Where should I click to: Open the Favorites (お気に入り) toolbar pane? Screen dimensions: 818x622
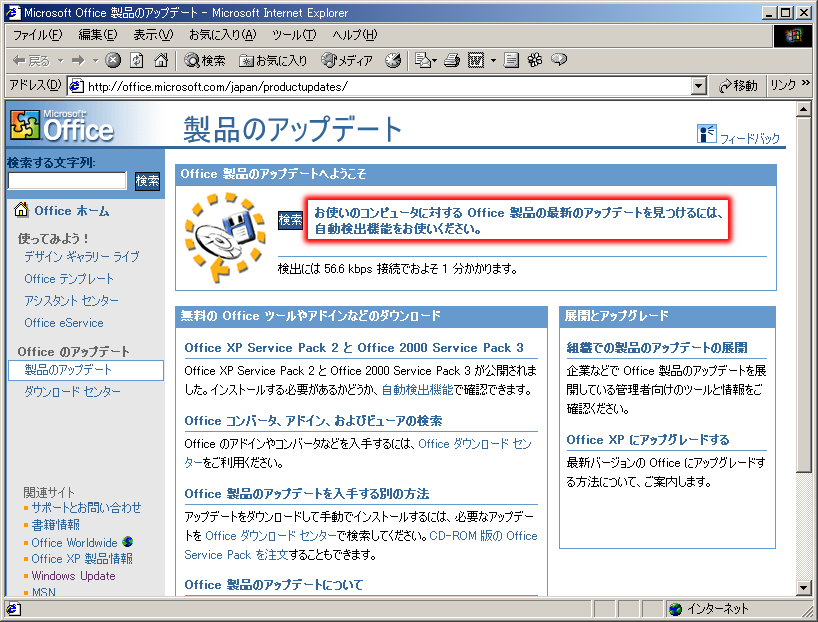273,61
